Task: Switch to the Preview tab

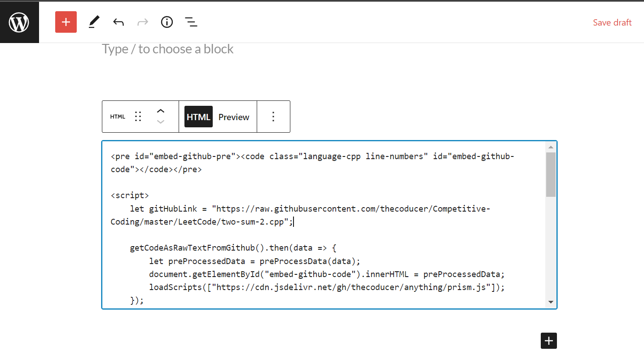Action: [234, 117]
